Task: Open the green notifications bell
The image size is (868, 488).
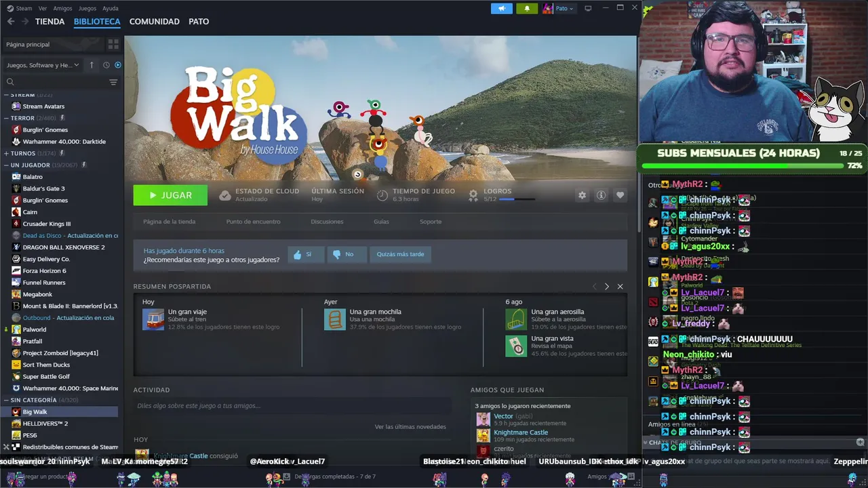Action: 527,8
